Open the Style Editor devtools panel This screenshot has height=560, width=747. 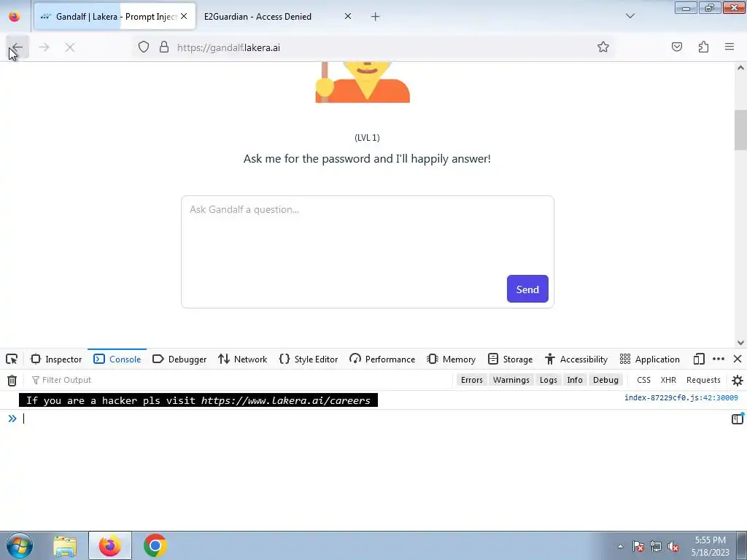pos(309,359)
